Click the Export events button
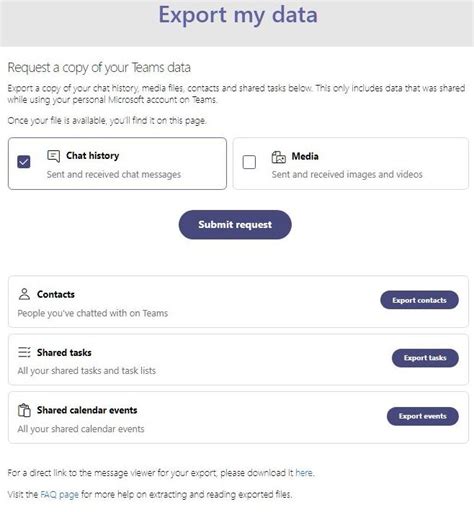Viewport: 474px width, 512px height. [423, 416]
